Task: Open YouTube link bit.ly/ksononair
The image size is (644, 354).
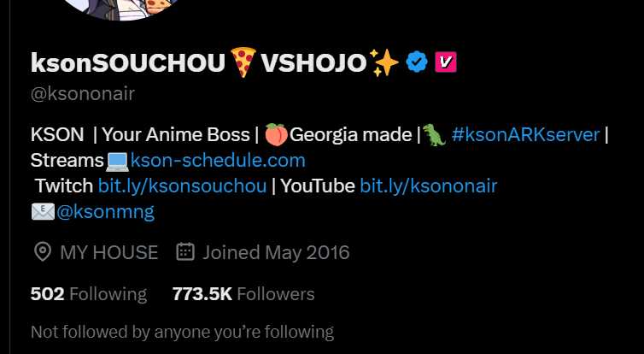Action: click(x=429, y=186)
